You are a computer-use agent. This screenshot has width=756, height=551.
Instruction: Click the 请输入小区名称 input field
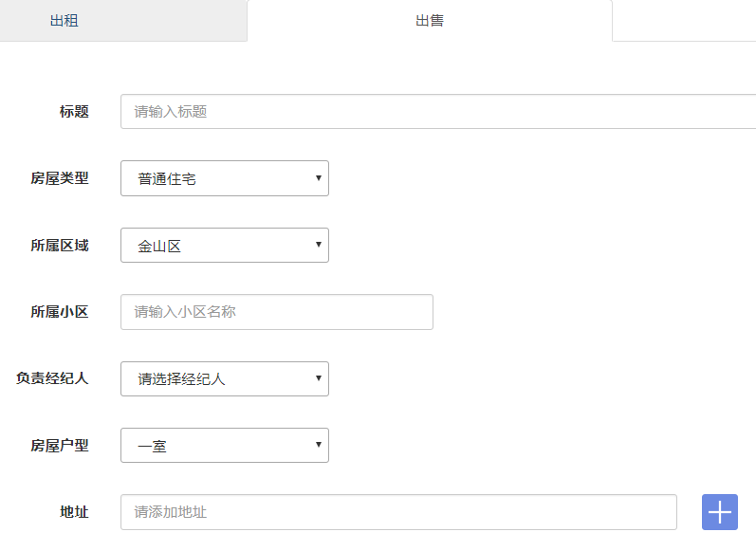276,312
